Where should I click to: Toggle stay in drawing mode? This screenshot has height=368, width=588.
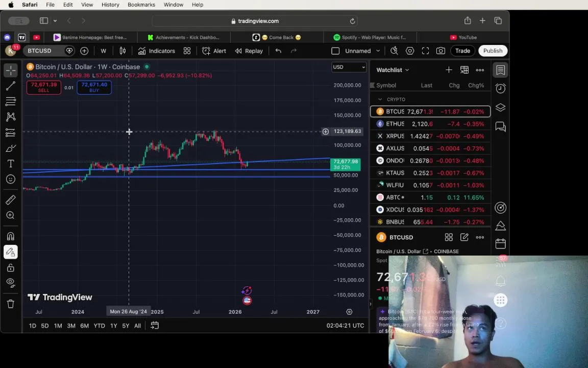[x=11, y=252]
